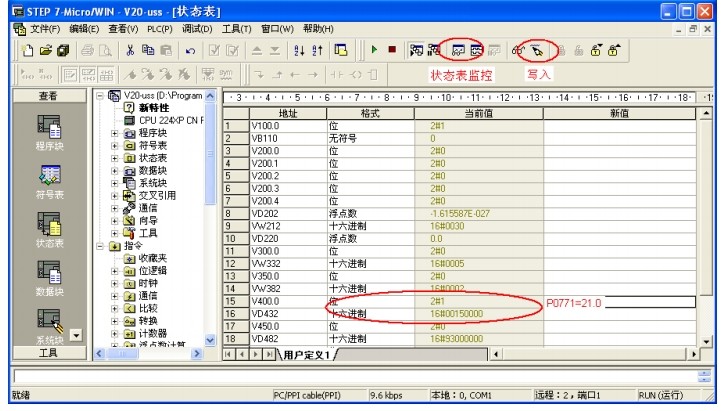The height and width of the screenshot is (411, 726).
Task: Toggle symbol information table display
Action: click(x=106, y=75)
